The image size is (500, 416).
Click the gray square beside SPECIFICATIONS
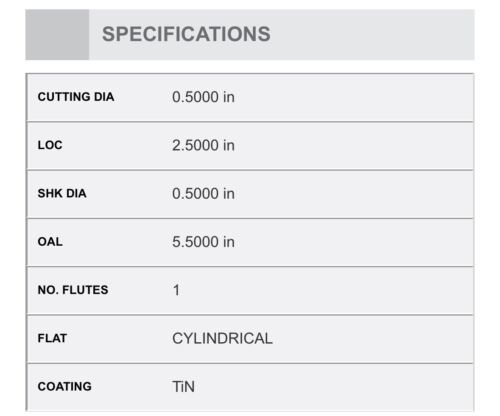click(57, 35)
